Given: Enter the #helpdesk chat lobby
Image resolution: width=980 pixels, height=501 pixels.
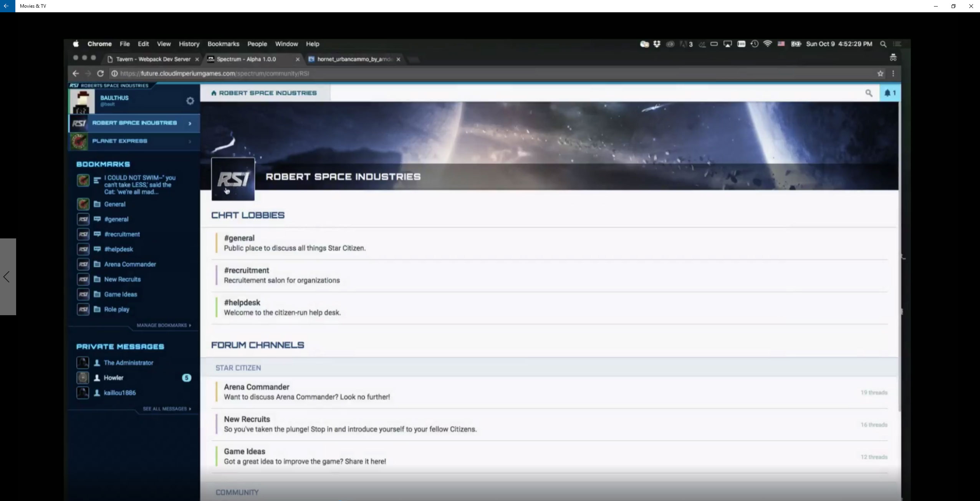Looking at the screenshot, I should 549,308.
